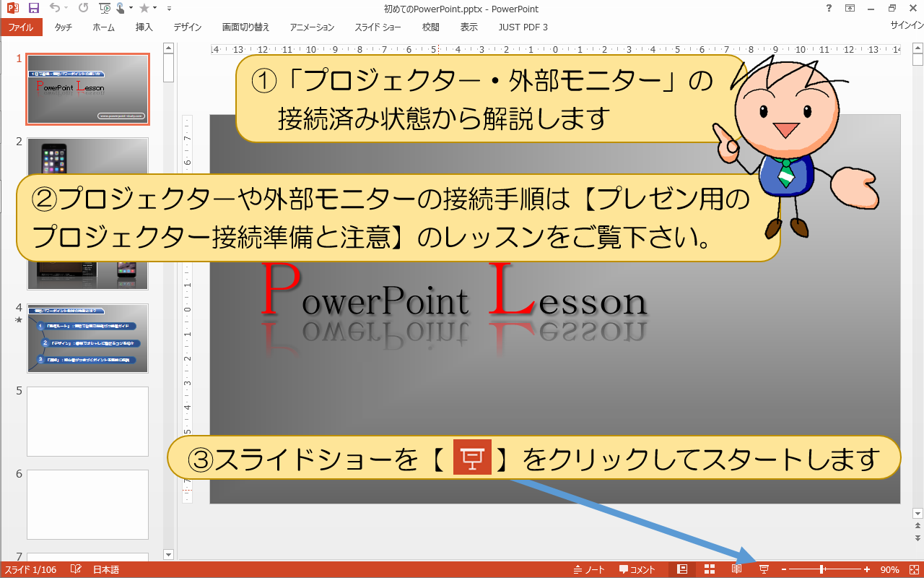This screenshot has width=924, height=578.
Task: Click the slide panel scrollbar thumb
Action: [169, 69]
